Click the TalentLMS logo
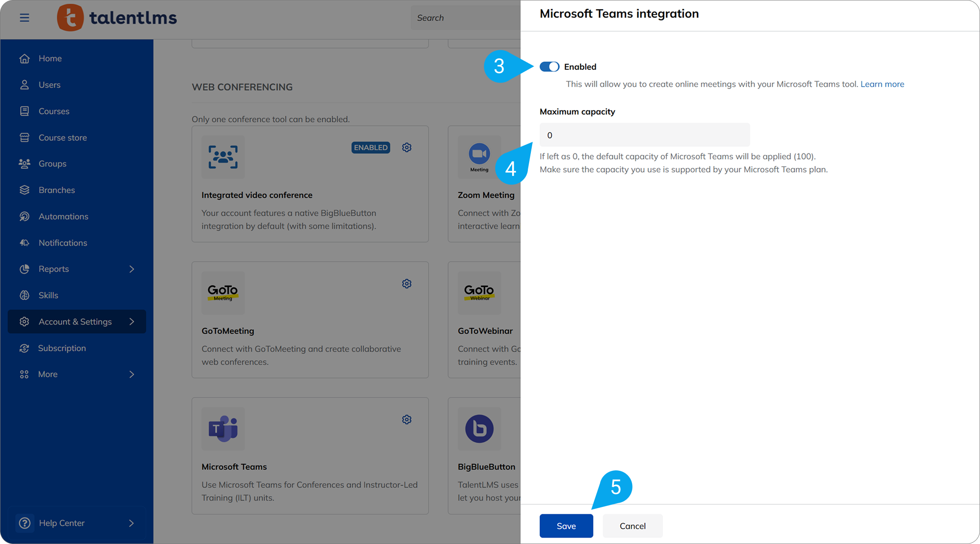The width and height of the screenshot is (980, 544). (x=117, y=18)
